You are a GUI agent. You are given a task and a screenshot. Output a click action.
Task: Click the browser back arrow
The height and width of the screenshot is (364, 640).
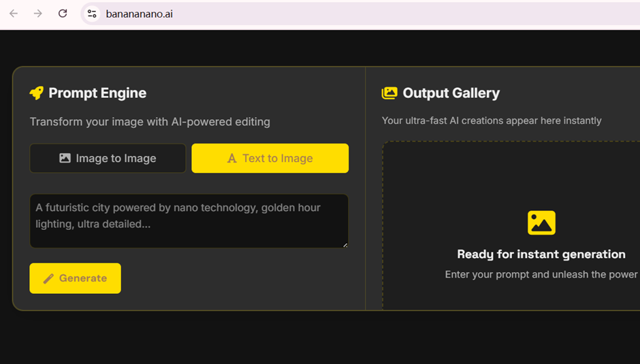(14, 14)
